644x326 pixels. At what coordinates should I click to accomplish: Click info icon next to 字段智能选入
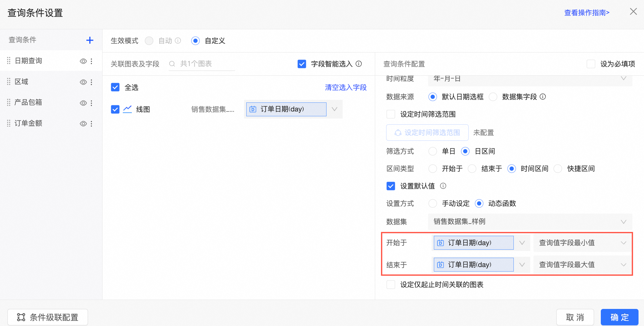click(x=359, y=64)
